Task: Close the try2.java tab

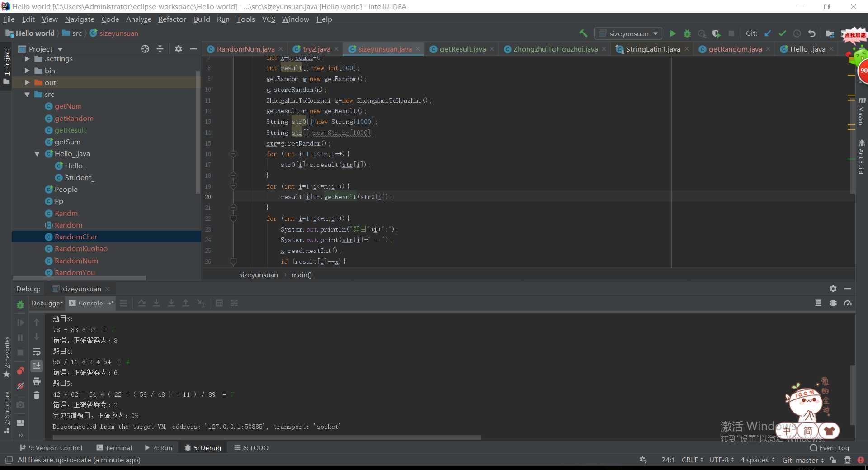Action: 336,49
